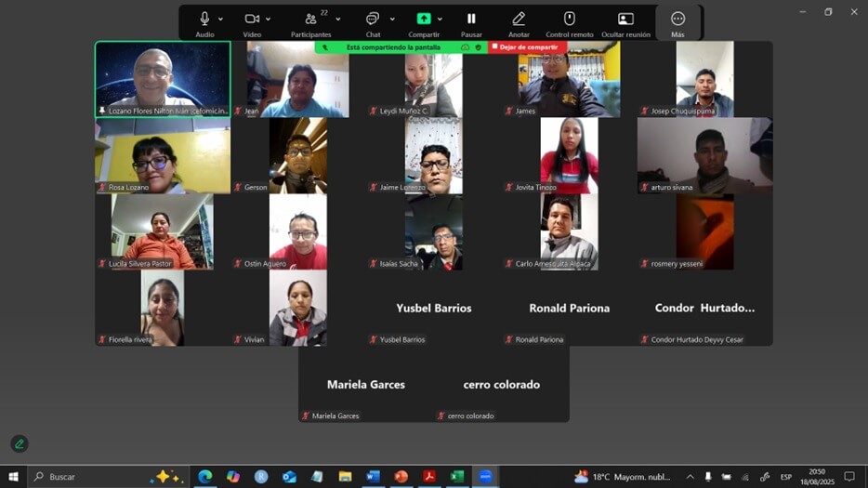This screenshot has height=488, width=868.
Task: Click the green Compartir share icon
Action: coord(424,19)
